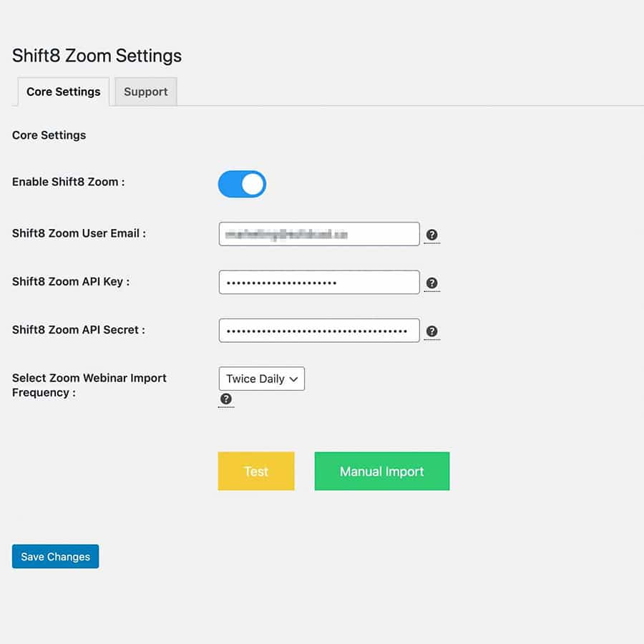This screenshot has height=644, width=644.
Task: Change the Zoom Webinar Import Frequency selection
Action: tap(261, 379)
